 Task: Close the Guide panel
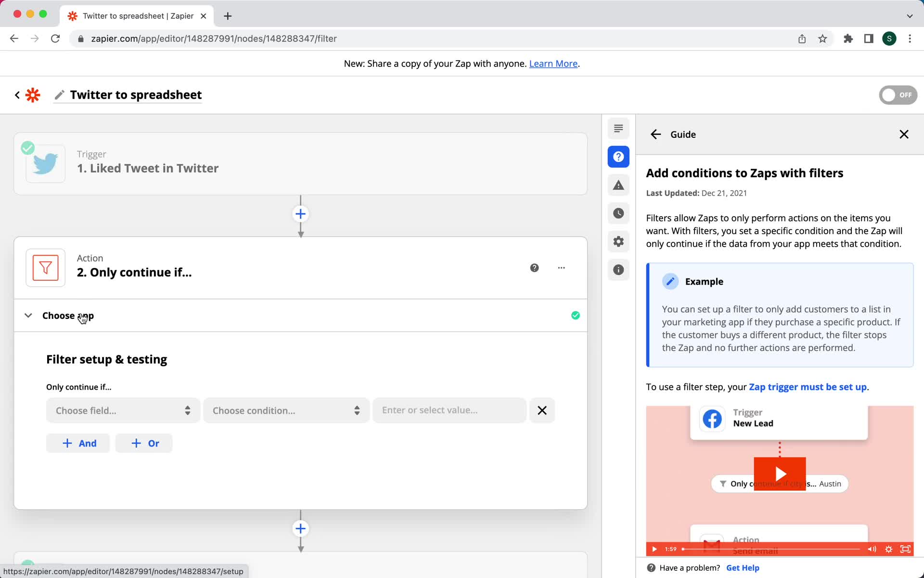[904, 134]
